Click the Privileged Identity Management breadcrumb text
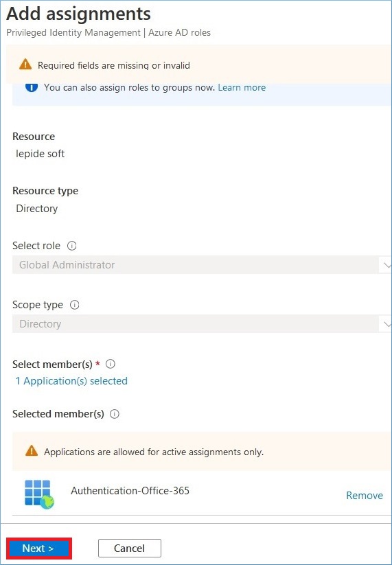 73,33
